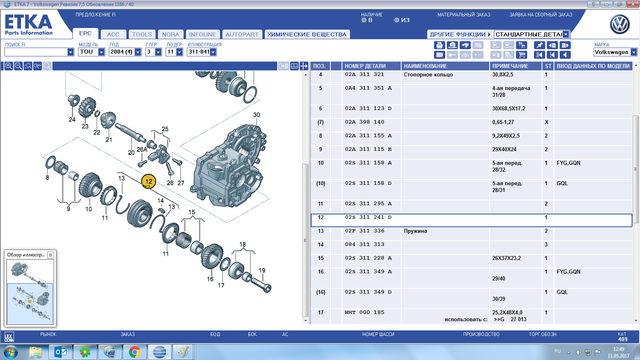This screenshot has width=640, height=360.
Task: Click the НАИМЕНОВАНИЕ column header
Action: [445, 66]
